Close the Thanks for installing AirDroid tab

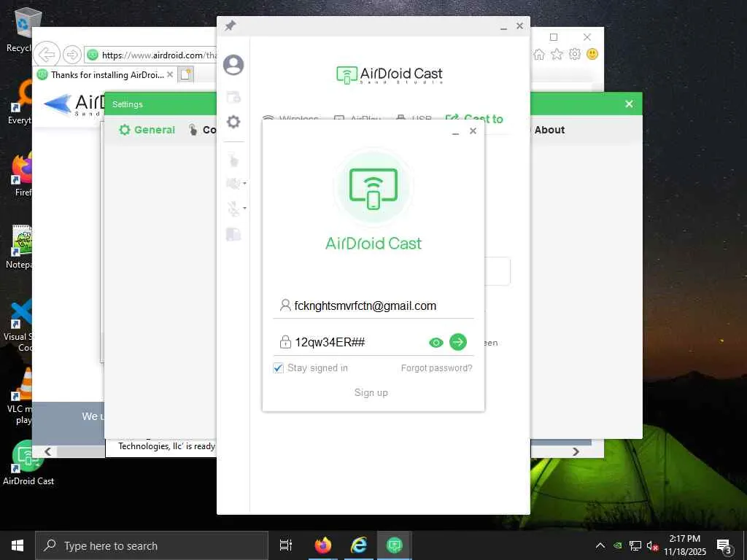coord(169,74)
